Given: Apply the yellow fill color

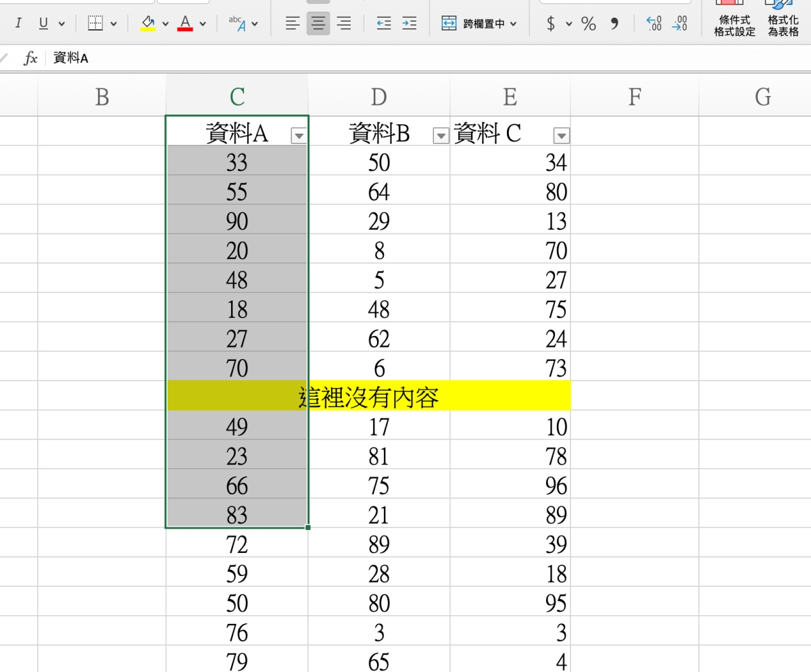Looking at the screenshot, I should click(147, 24).
